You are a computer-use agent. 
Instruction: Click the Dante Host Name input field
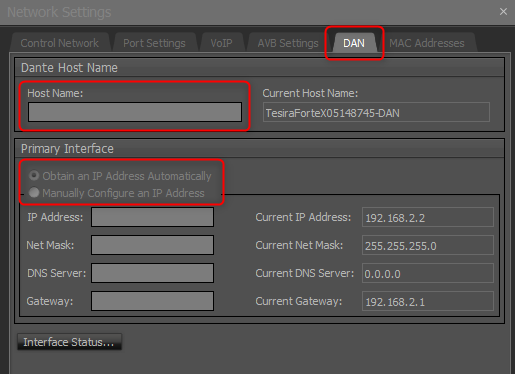135,112
